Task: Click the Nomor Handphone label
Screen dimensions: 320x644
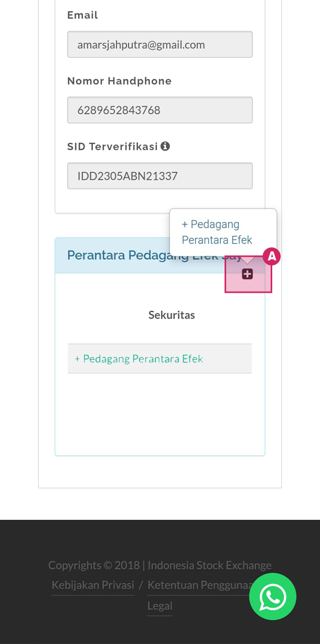Action: [x=119, y=81]
